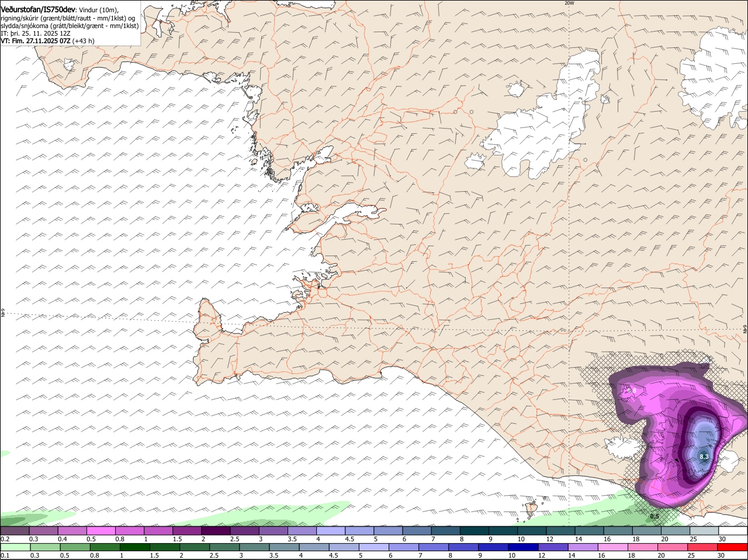748x560 pixels.
Task: Select the 0.5 green swatch, lower rain legend
Action: [x=75, y=547]
